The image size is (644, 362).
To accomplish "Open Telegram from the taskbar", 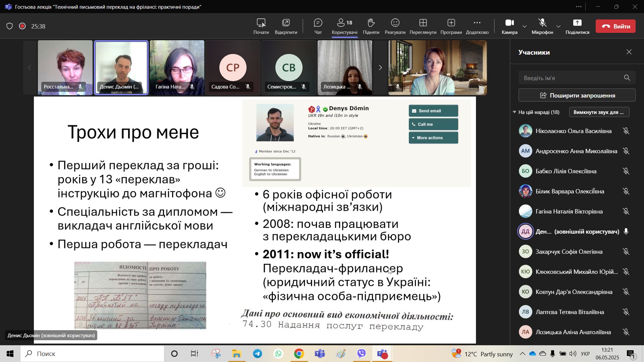I will tap(258, 354).
